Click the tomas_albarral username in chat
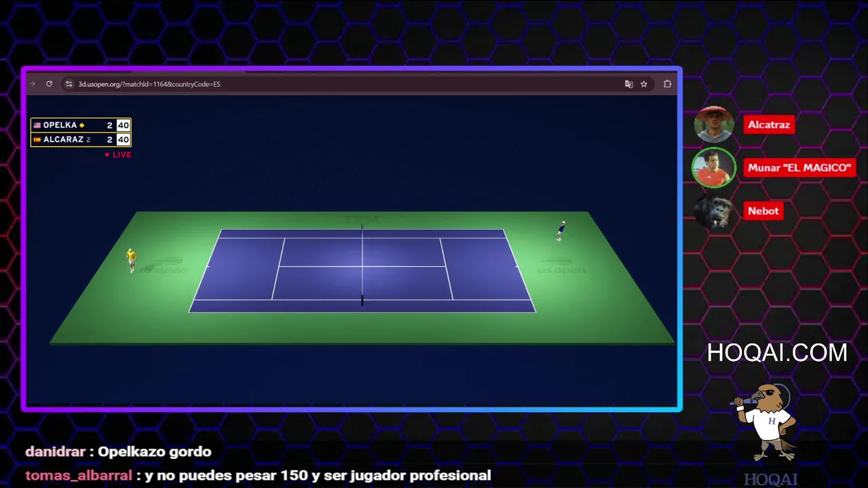868x488 pixels. [79, 475]
